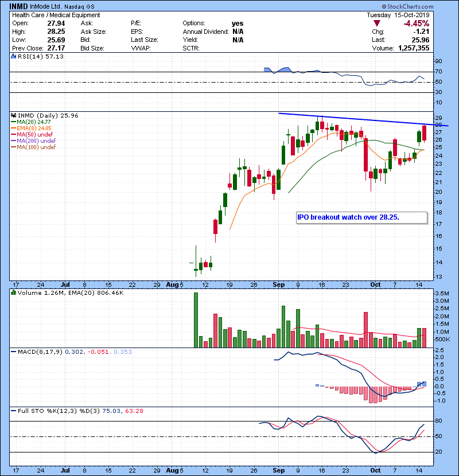459x476 pixels.
Task: Click the 'Nasdaq GS' exchange label
Action: click(x=79, y=7)
